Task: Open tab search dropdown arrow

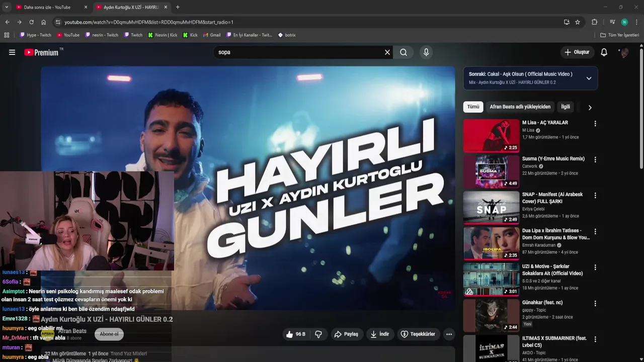Action: (x=7, y=7)
